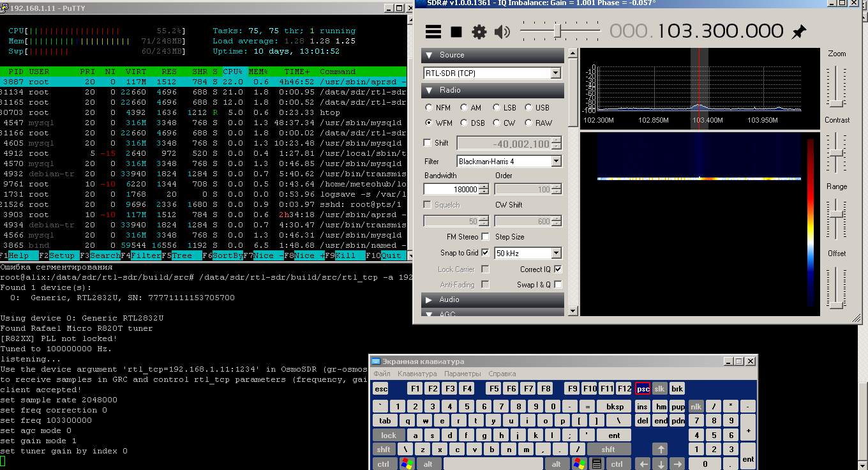The image size is (868, 470).
Task: Open the 50 kHz step size dropdown
Action: pyautogui.click(x=556, y=253)
